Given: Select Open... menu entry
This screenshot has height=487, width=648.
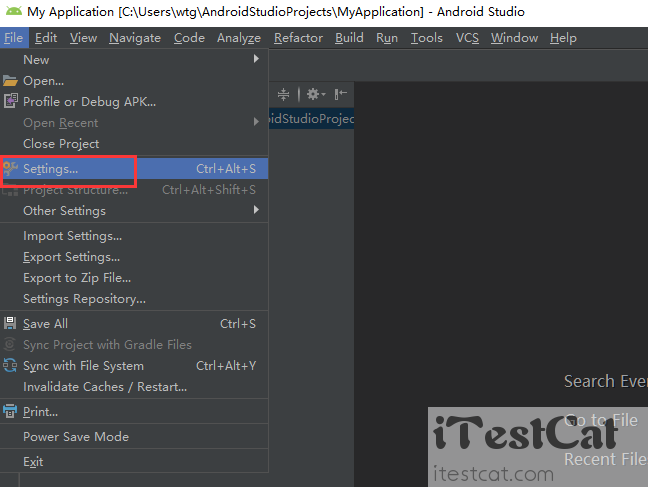Looking at the screenshot, I should (x=134, y=81).
